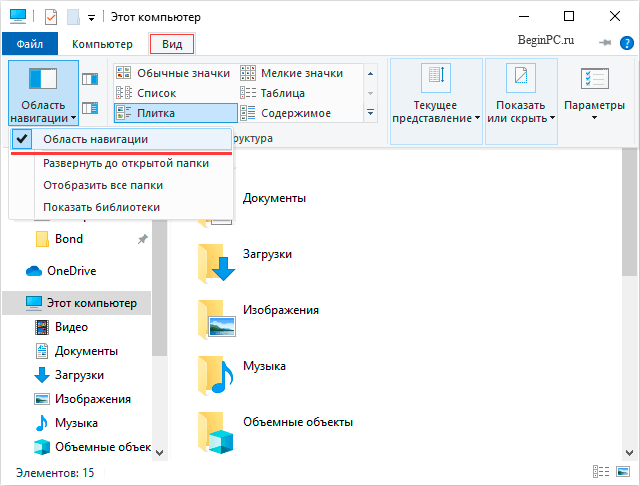
Task: Select Этот компьютер in navigation tree
Action: pyautogui.click(x=77, y=303)
